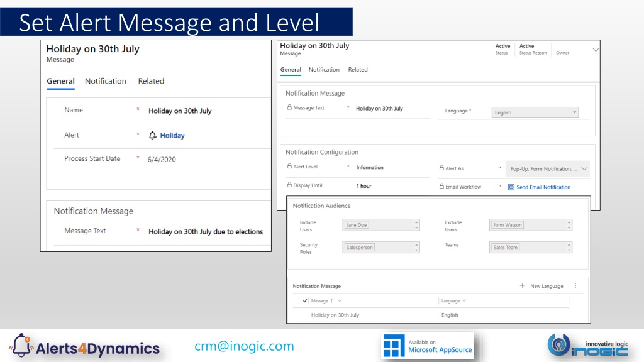Click Exclude Users list stepper arrows
Screen dimensions: 644x362
point(569,225)
